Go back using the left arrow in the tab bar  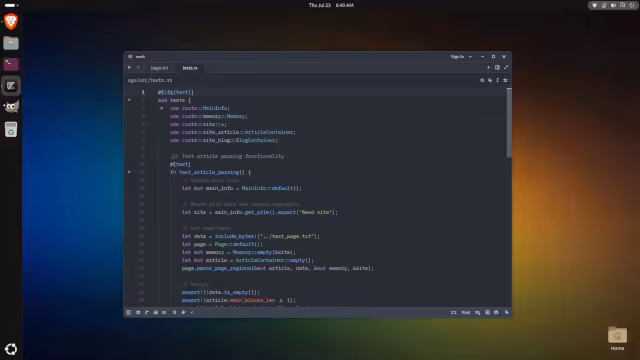(129, 68)
